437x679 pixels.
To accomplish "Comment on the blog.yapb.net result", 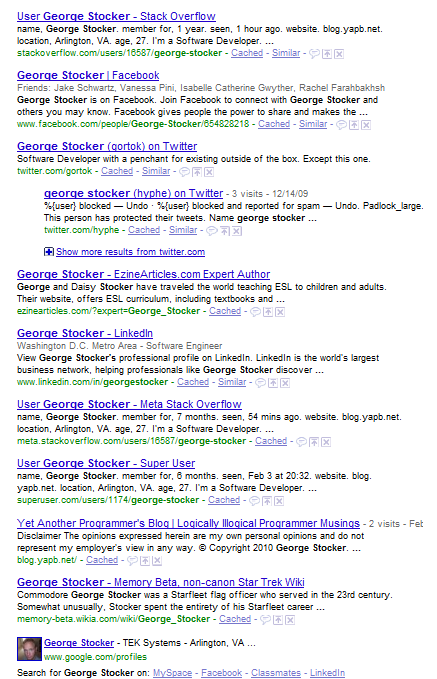I will pos(133,560).
